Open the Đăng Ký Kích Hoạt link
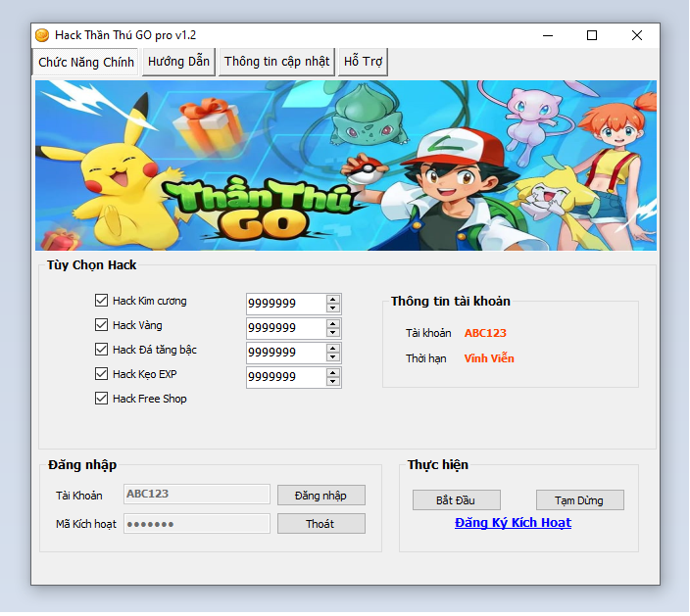This screenshot has width=690, height=616. click(x=513, y=523)
